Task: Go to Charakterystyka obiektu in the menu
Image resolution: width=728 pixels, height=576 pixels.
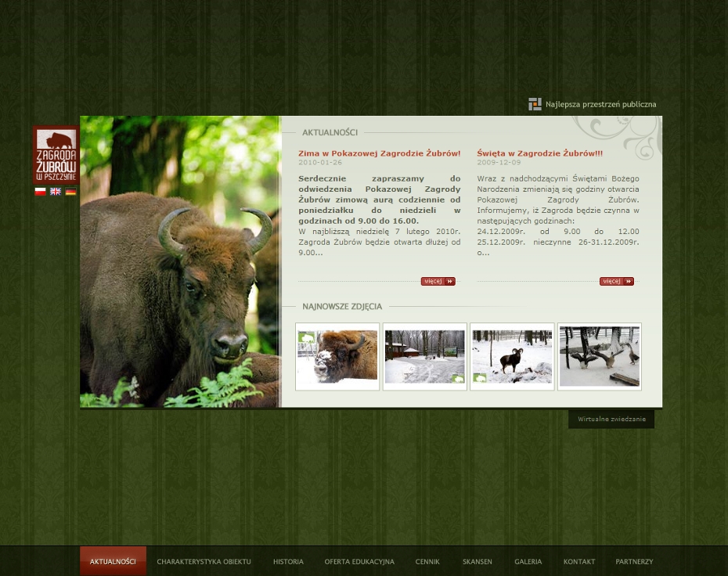Action: 204,561
